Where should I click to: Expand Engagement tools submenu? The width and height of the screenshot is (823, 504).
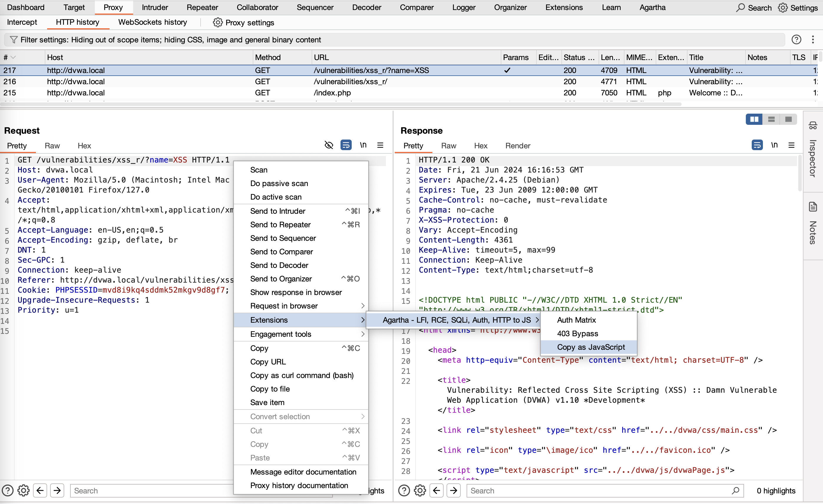click(301, 334)
